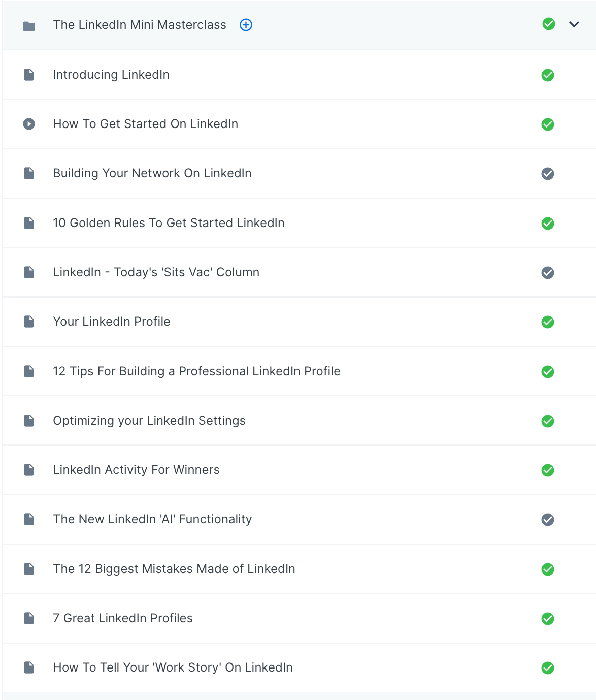Uncheck the green completion mark for Introducing LinkedIn
Viewport: 596px width, 700px height.
(x=548, y=75)
